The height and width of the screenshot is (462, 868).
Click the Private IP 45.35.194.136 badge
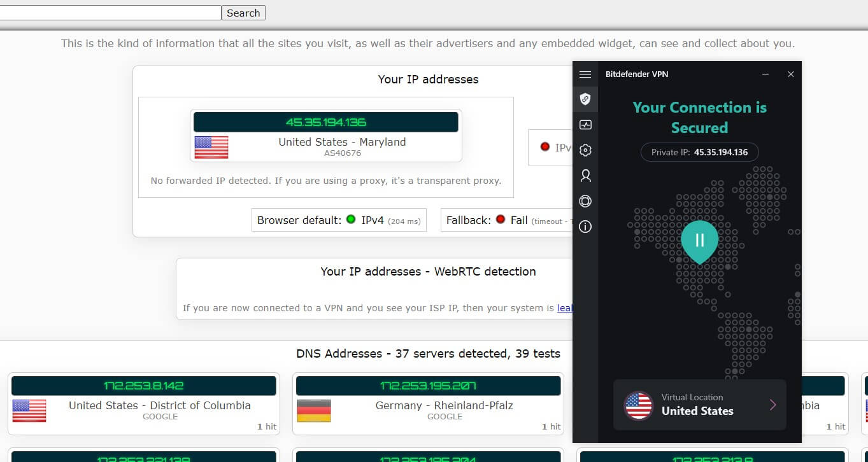coord(699,152)
